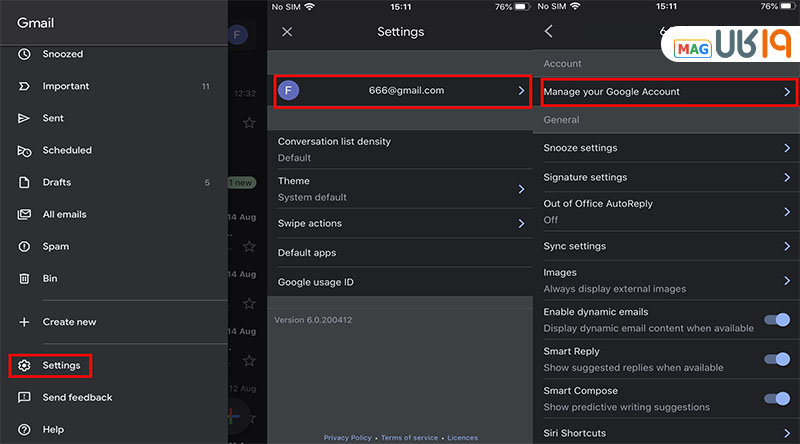
Task: Tap Sync settings label
Action: click(574, 246)
